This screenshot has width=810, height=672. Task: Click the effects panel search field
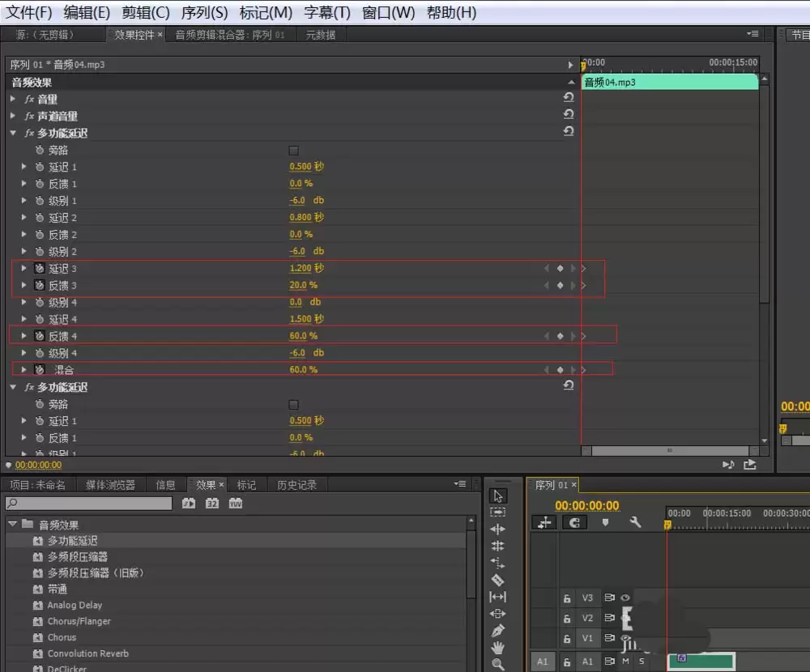coord(88,503)
